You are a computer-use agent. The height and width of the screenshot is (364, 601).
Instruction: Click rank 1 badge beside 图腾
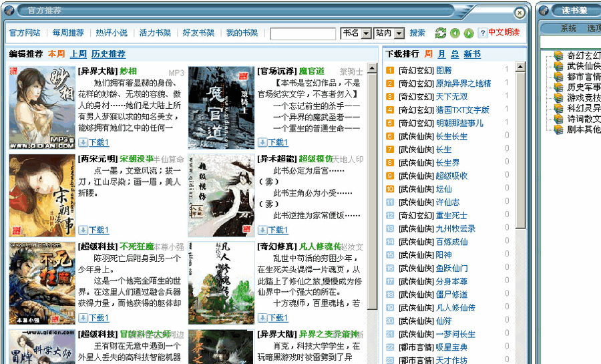390,71
